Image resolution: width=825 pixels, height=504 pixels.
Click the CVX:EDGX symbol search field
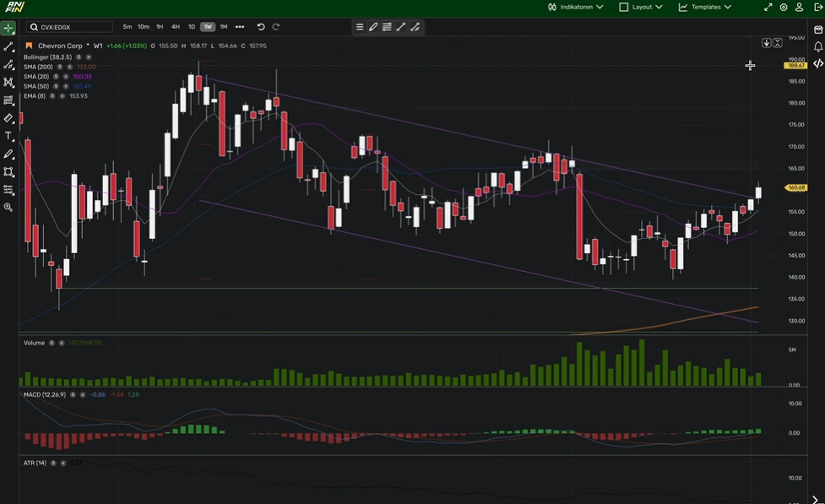coord(72,27)
